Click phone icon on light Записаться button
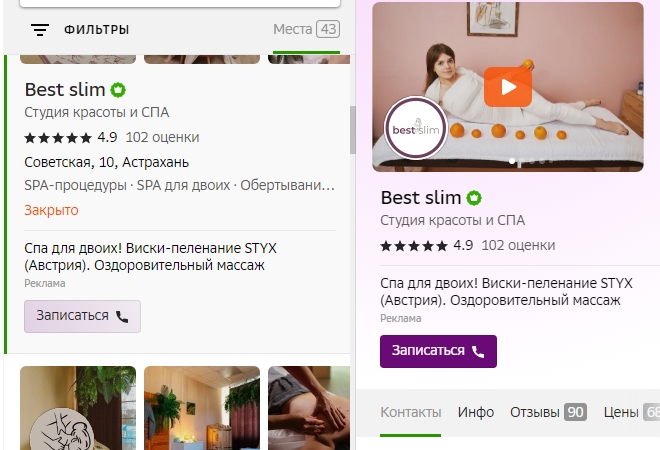The image size is (660, 450). [x=122, y=317]
